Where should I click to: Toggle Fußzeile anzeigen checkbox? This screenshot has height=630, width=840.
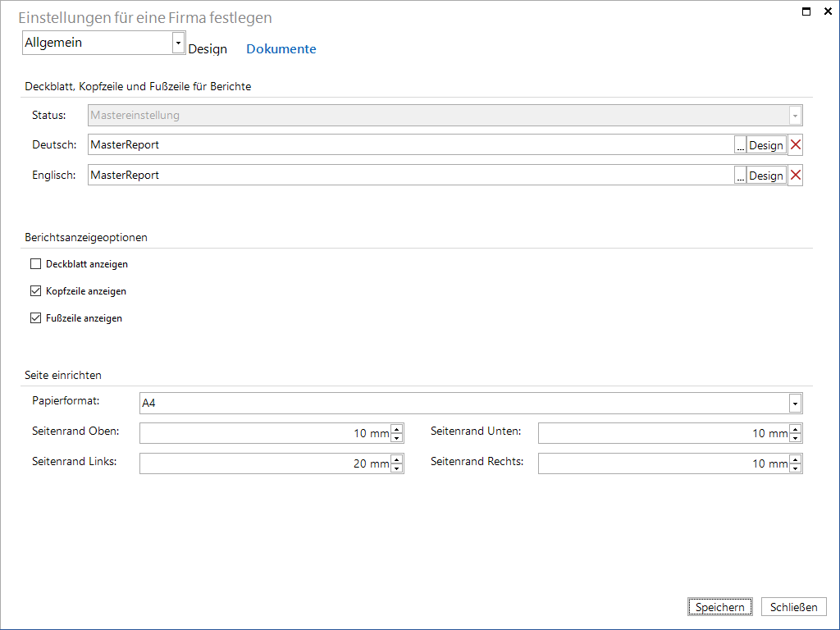pyautogui.click(x=36, y=317)
